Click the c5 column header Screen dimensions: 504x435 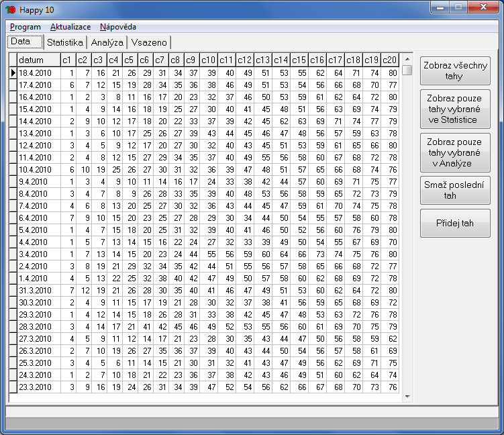(130, 60)
